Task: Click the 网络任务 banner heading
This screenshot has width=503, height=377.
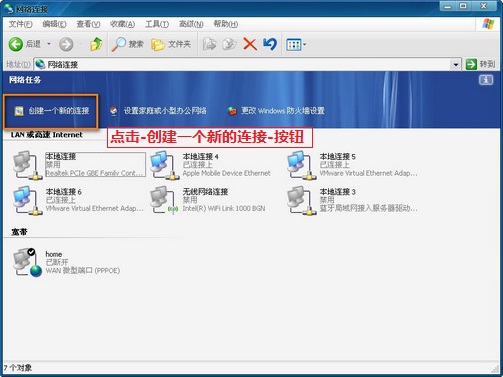Action: 25,80
